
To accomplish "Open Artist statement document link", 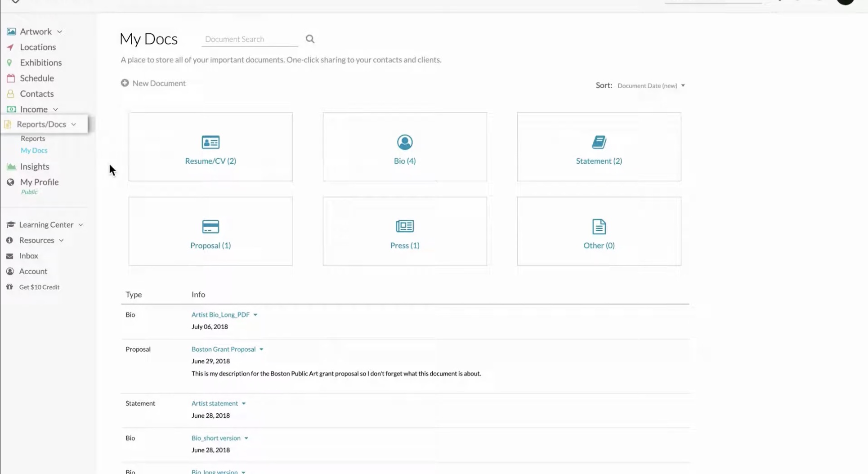I will 215,403.
